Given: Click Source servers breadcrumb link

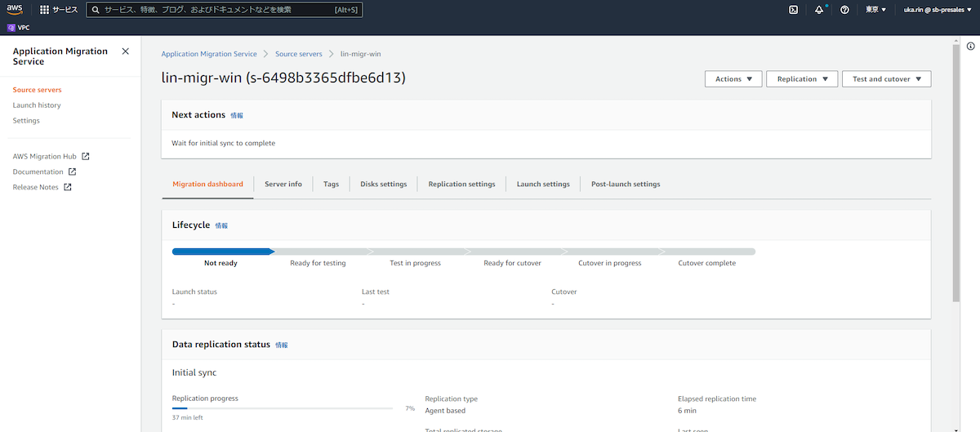Looking at the screenshot, I should (x=298, y=54).
